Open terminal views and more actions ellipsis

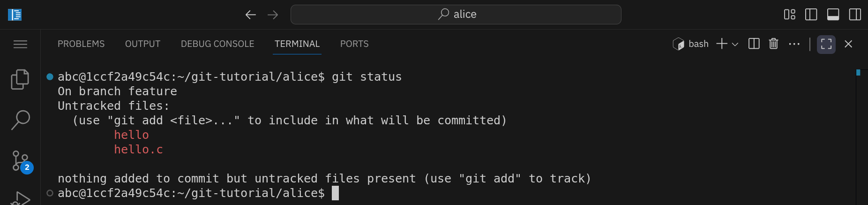(x=794, y=44)
